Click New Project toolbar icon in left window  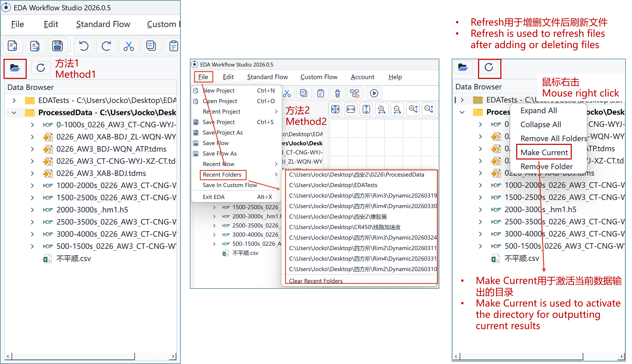click(x=12, y=46)
